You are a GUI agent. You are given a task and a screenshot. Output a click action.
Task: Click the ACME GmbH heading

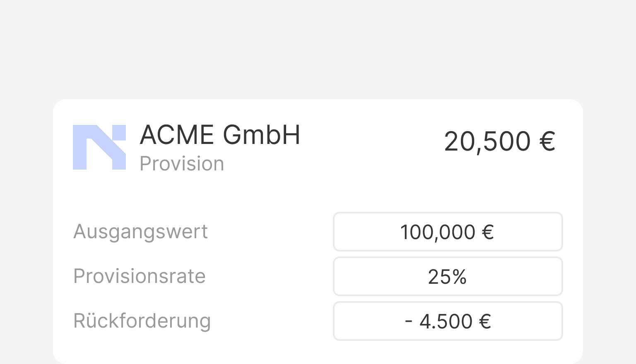(x=220, y=135)
